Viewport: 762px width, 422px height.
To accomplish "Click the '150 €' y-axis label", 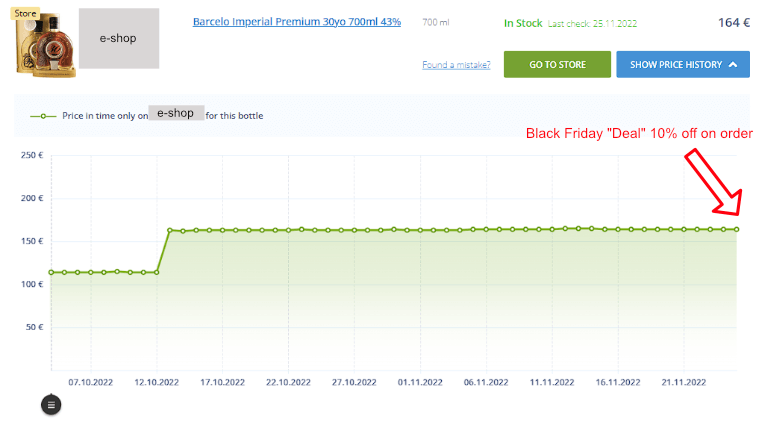I will (x=32, y=241).
